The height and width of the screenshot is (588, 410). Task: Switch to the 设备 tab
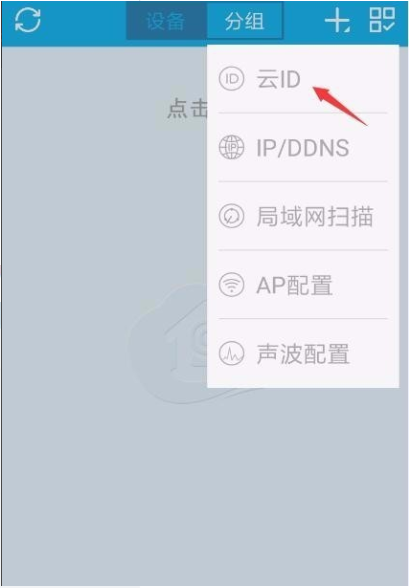(166, 21)
